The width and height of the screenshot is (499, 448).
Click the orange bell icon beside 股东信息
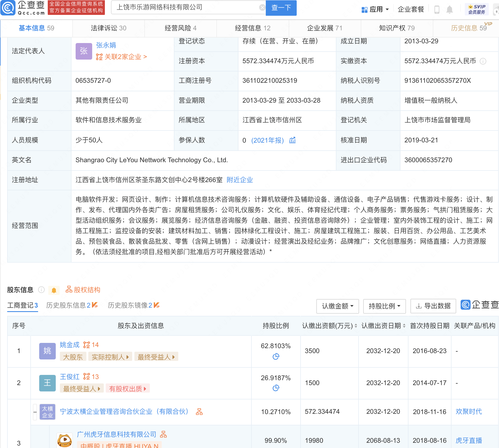point(54,290)
